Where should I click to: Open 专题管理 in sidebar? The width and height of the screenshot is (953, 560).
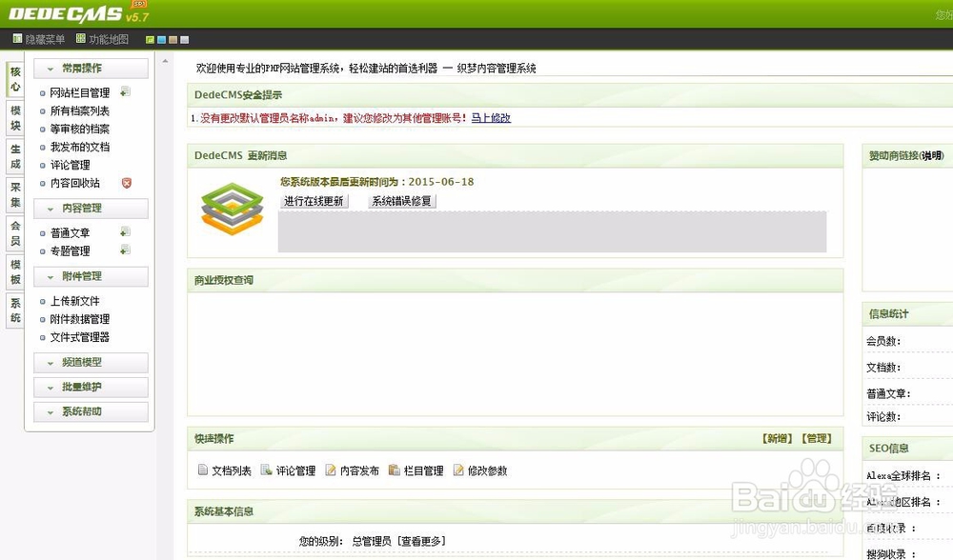pos(70,250)
